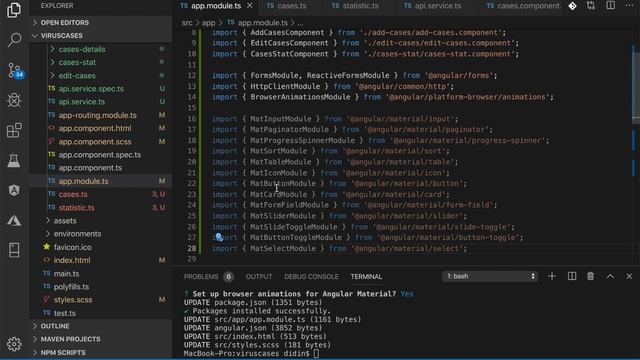The height and width of the screenshot is (360, 640).
Task: Open the Azure triangle icon view
Action: point(14,220)
